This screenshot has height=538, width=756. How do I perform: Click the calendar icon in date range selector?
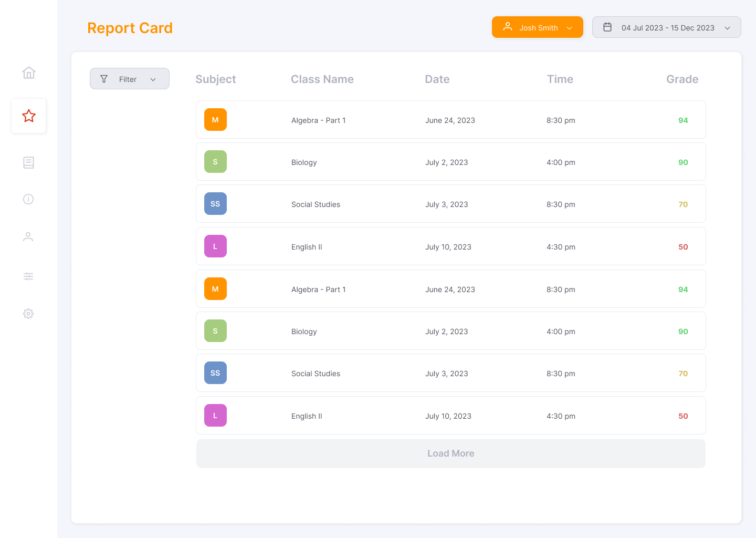click(x=608, y=27)
